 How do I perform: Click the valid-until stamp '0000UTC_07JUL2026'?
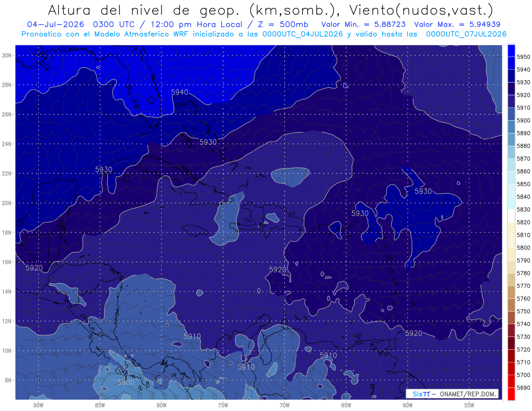point(466,34)
